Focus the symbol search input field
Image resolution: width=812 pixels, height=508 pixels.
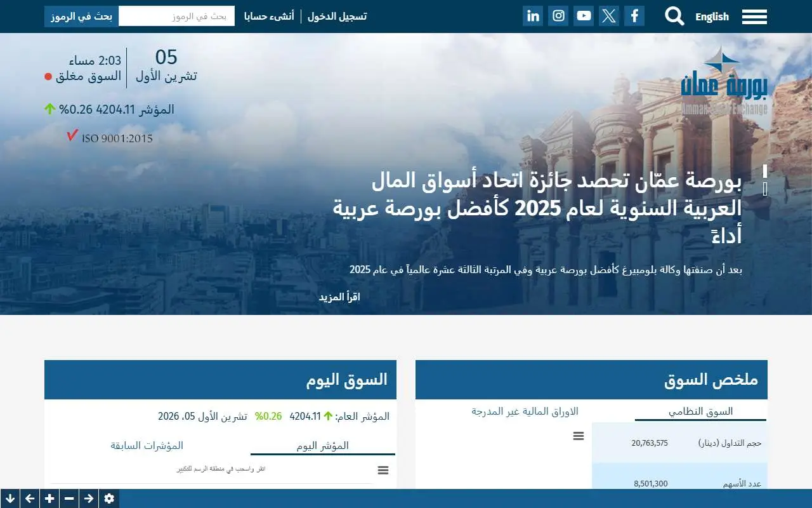pyautogui.click(x=176, y=17)
